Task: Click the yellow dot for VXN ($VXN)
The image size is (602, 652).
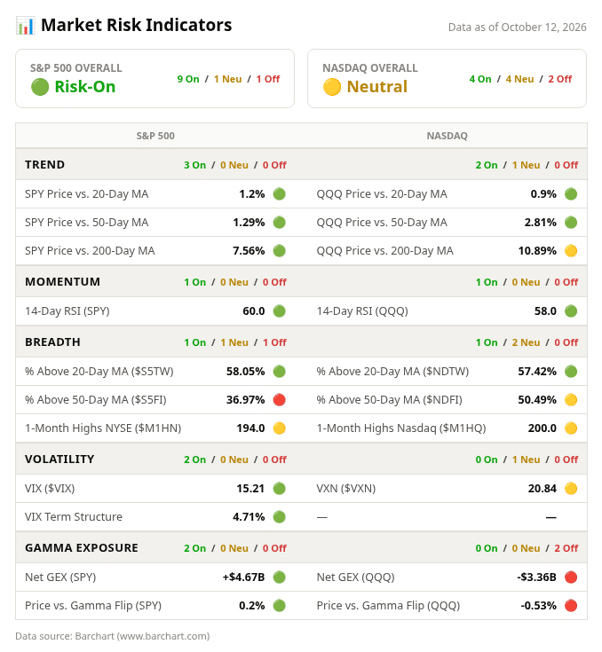Action: click(571, 488)
